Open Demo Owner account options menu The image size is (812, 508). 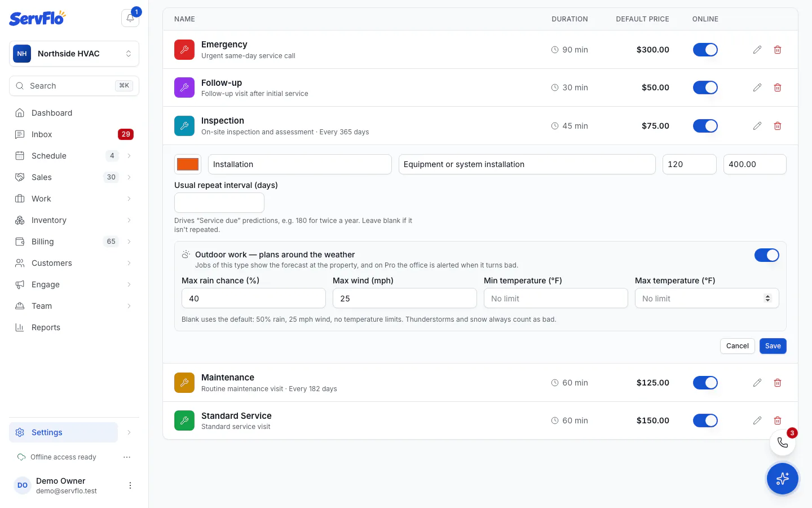[x=130, y=485]
